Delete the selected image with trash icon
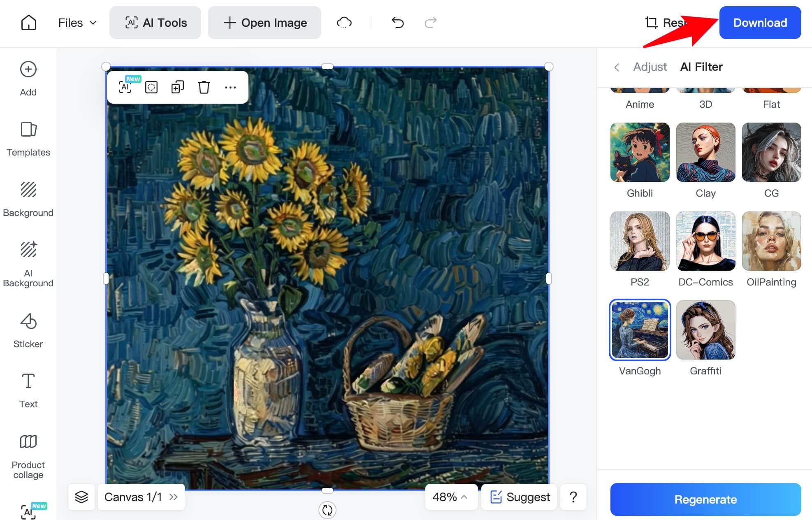 [x=204, y=87]
